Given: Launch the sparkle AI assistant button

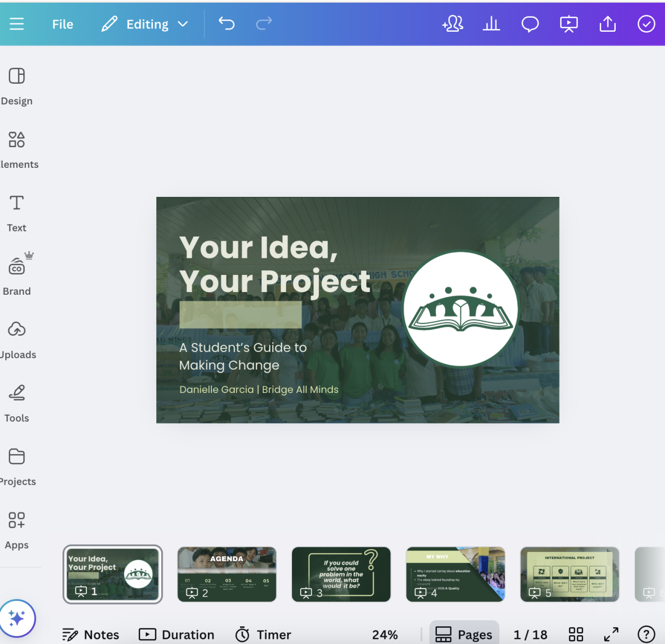Looking at the screenshot, I should coord(17,619).
